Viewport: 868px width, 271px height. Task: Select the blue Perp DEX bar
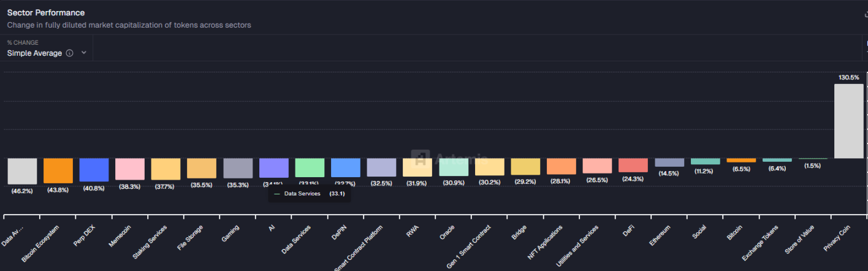click(x=94, y=170)
